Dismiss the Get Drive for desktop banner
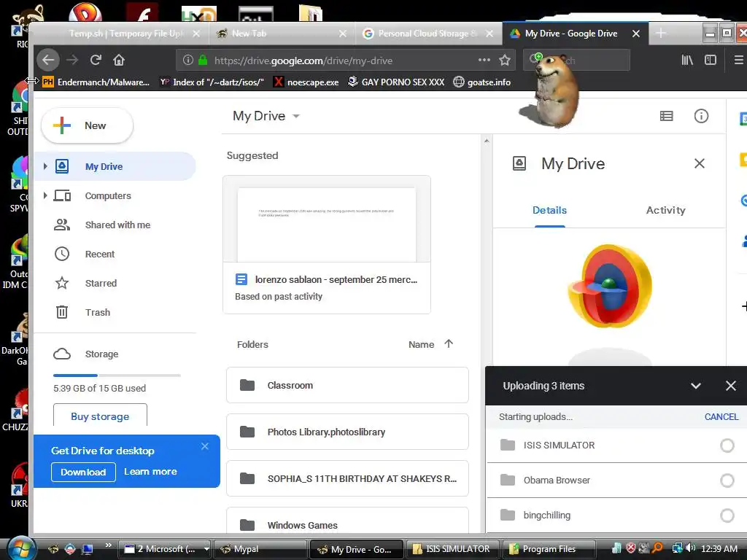The height and width of the screenshot is (560, 747). (x=205, y=446)
